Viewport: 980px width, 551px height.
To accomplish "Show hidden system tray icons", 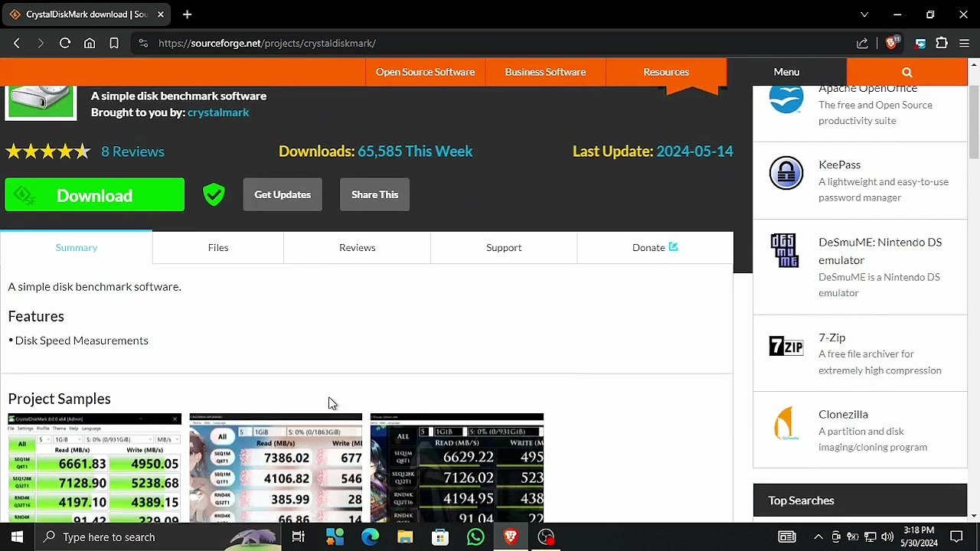I will (x=818, y=537).
